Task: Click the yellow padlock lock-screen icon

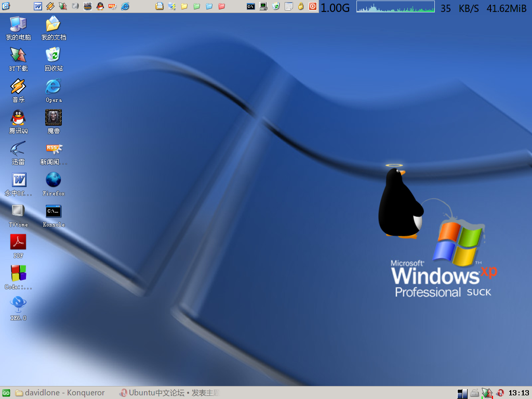Action: point(301,6)
